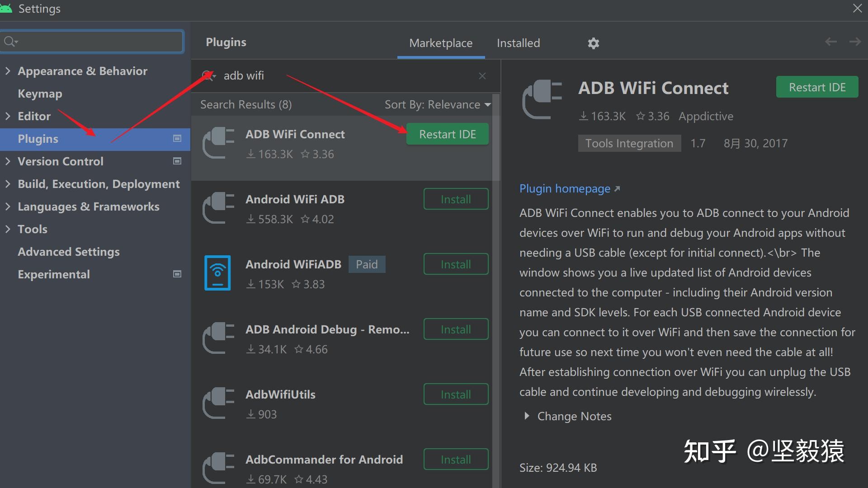Image resolution: width=868 pixels, height=488 pixels.
Task: Expand the Change Notes section
Action: (527, 416)
